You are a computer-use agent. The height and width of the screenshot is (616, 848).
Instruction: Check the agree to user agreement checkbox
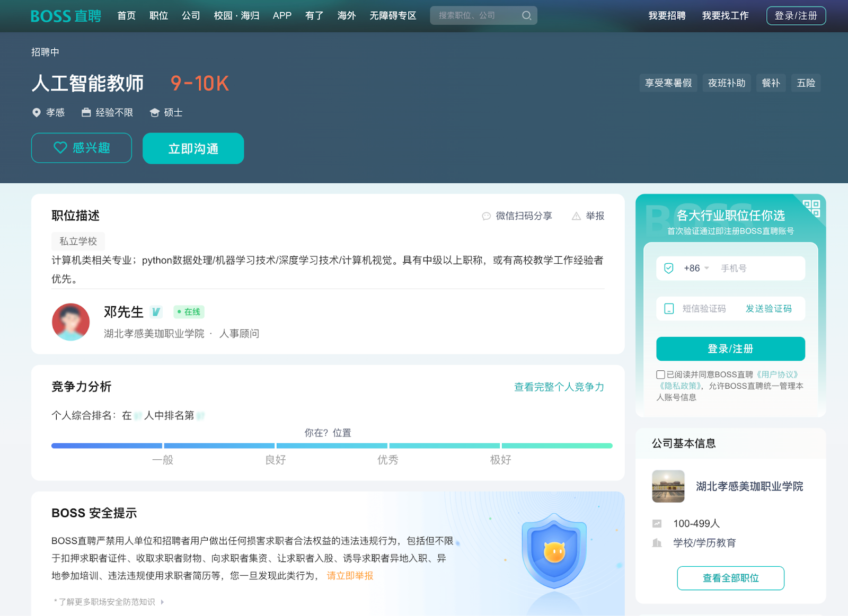click(x=660, y=374)
